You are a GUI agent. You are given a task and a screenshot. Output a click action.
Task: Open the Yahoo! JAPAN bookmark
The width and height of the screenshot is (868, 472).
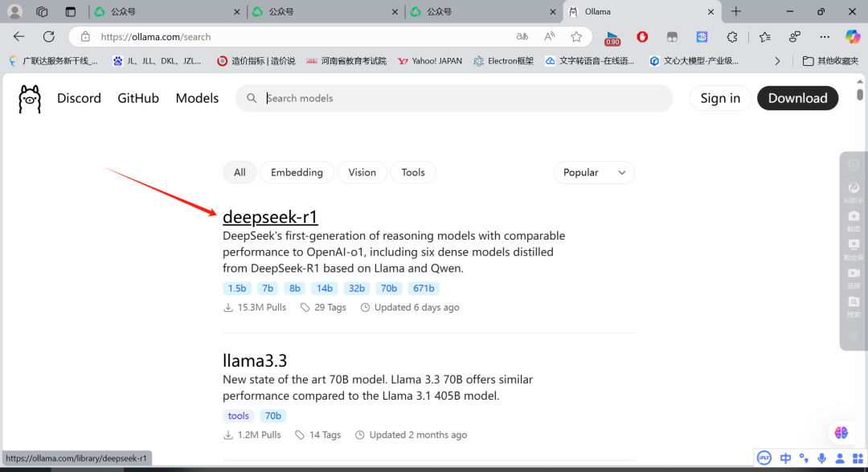430,61
